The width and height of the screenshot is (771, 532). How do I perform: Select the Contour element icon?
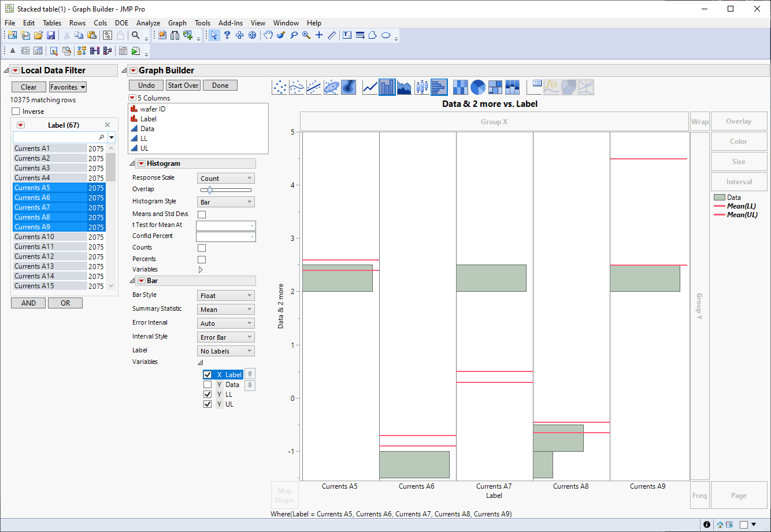tap(349, 87)
